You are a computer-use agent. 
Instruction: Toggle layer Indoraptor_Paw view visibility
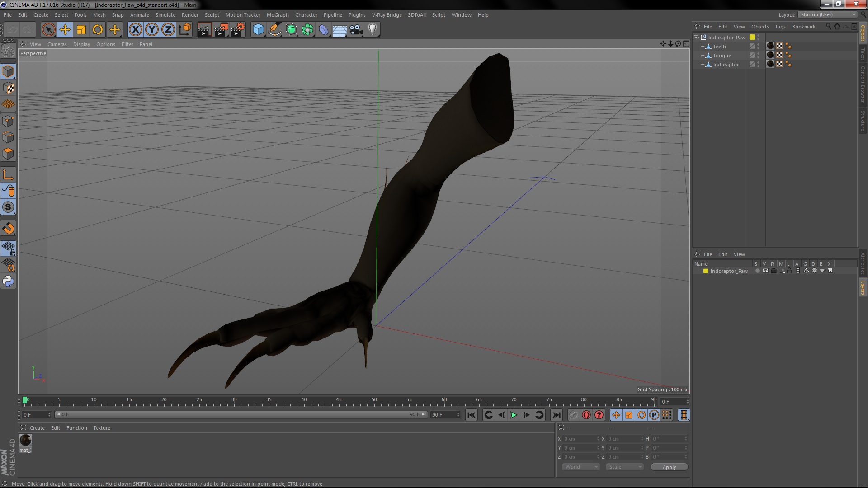[x=765, y=271]
